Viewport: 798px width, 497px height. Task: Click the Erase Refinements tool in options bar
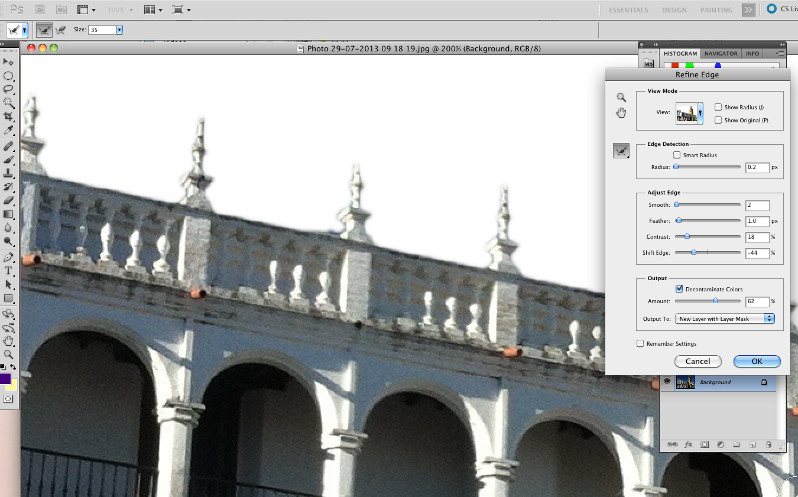click(62, 30)
